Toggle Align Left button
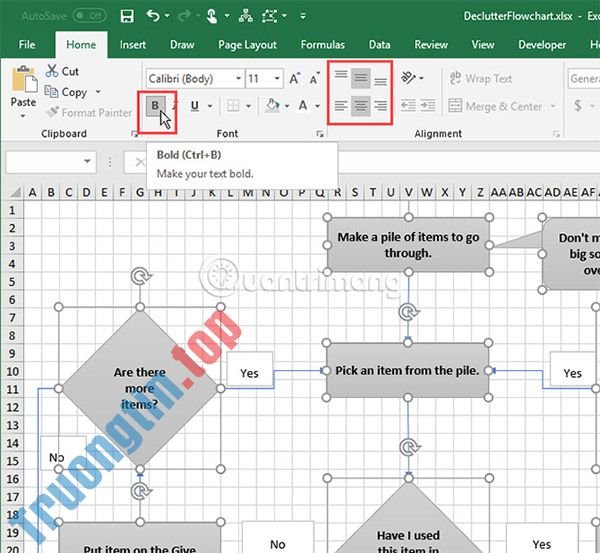Image resolution: width=600 pixels, height=553 pixels. (341, 106)
